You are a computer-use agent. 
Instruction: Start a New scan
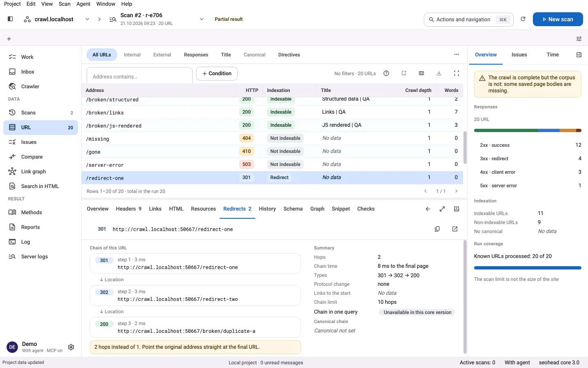tap(558, 19)
